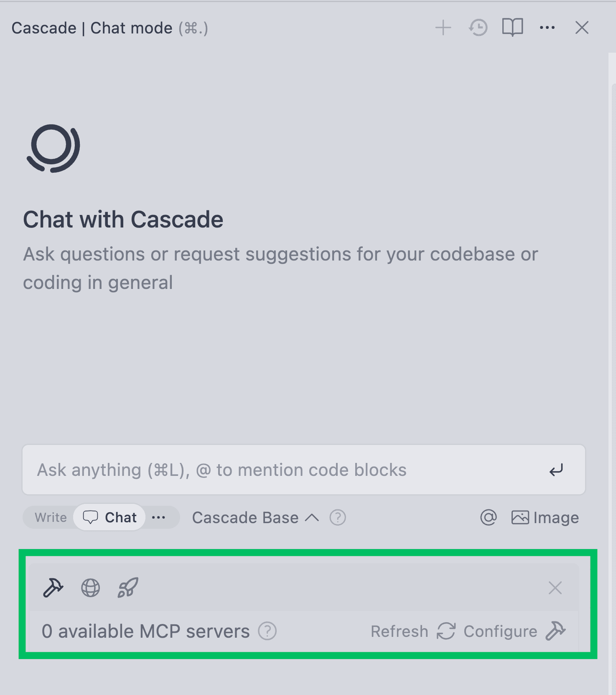
Task: Click the MCP tools hammer icon
Action: (53, 588)
